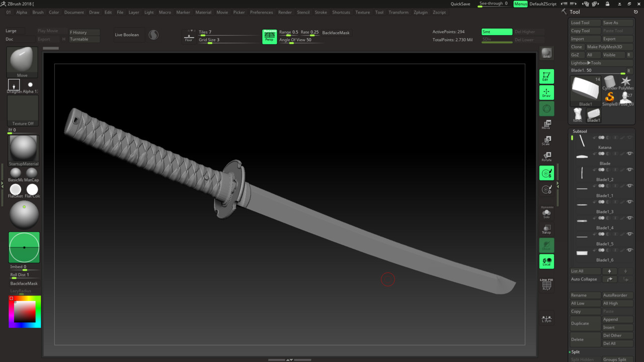Image resolution: width=644 pixels, height=362 pixels.
Task: Toggle Transp transparency mode
Action: click(546, 229)
